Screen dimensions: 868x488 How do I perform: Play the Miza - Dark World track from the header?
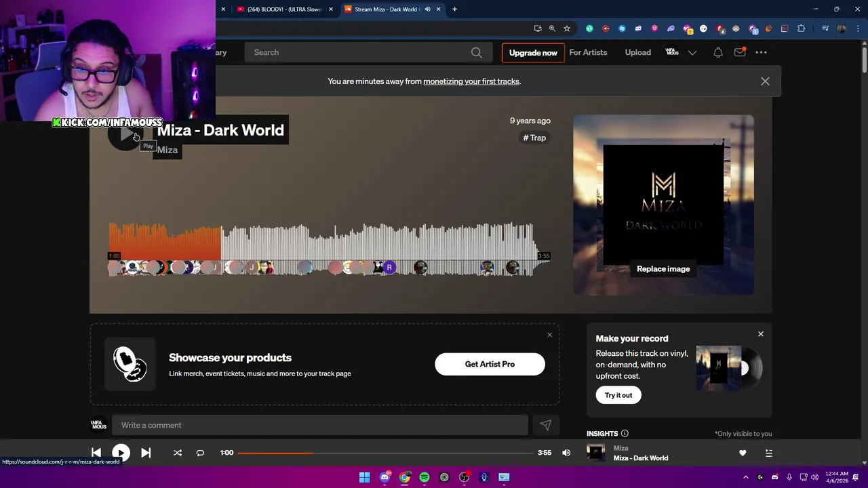tap(125, 134)
